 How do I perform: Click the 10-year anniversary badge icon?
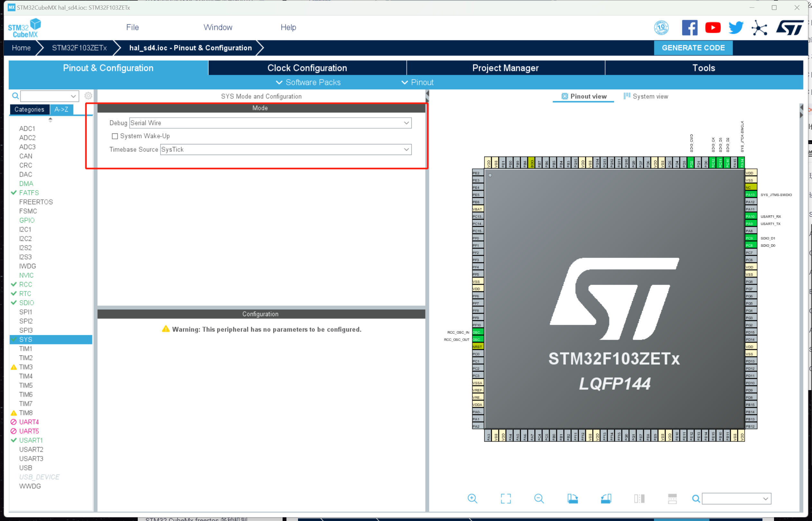[661, 27]
